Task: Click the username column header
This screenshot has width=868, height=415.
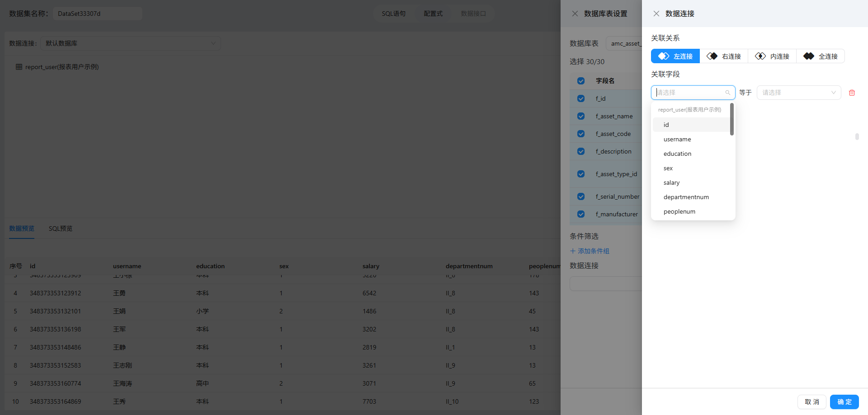Action: 127,266
